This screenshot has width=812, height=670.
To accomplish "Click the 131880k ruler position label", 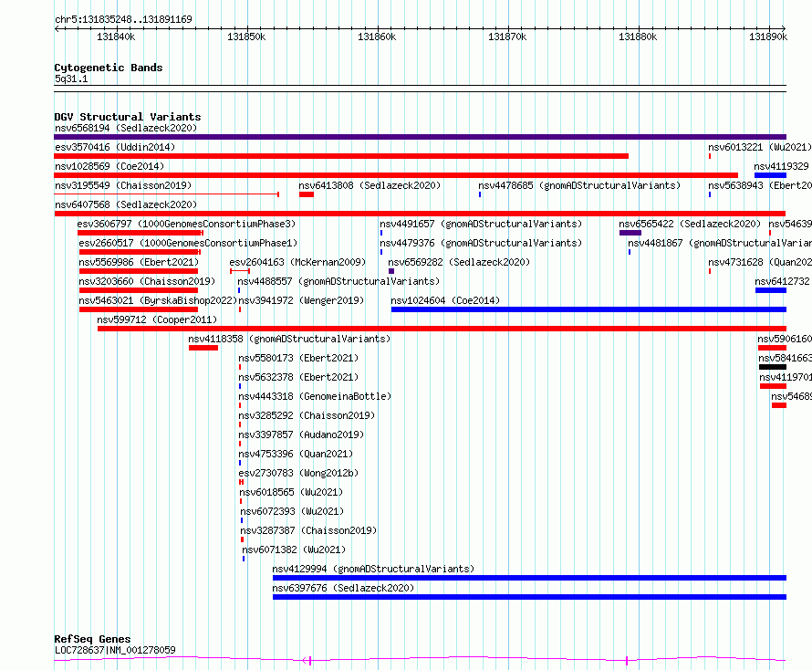I will [x=638, y=37].
